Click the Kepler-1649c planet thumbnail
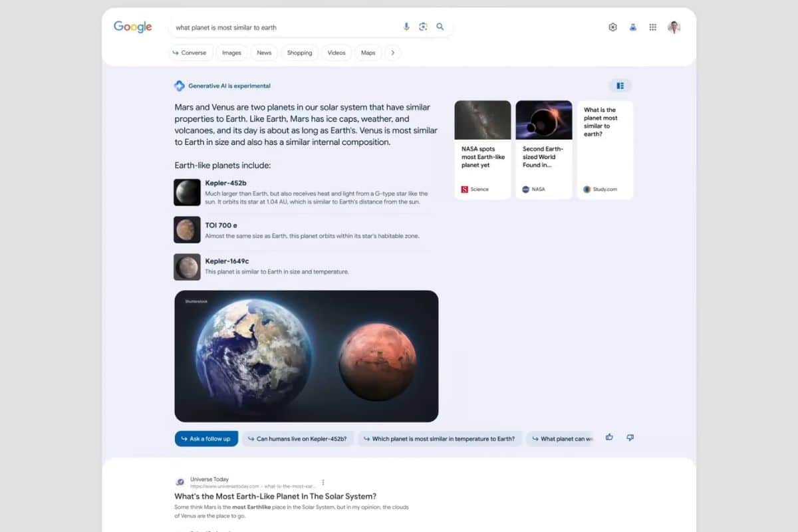Screen dimensions: 798x532 pyautogui.click(x=187, y=267)
